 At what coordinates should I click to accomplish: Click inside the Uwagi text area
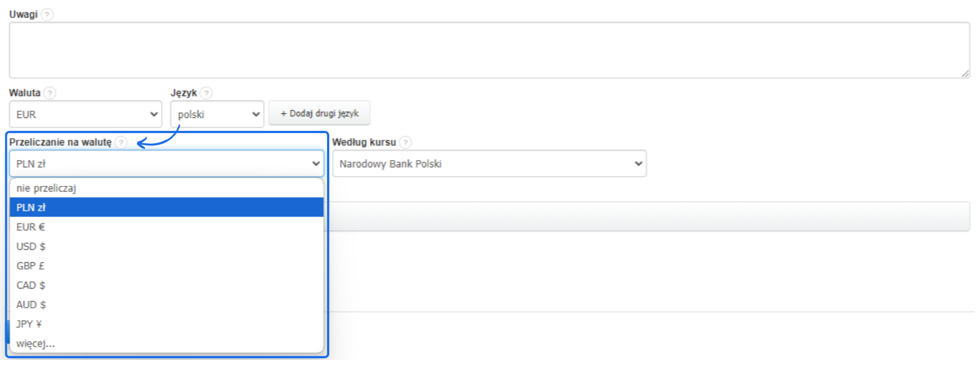(489, 50)
